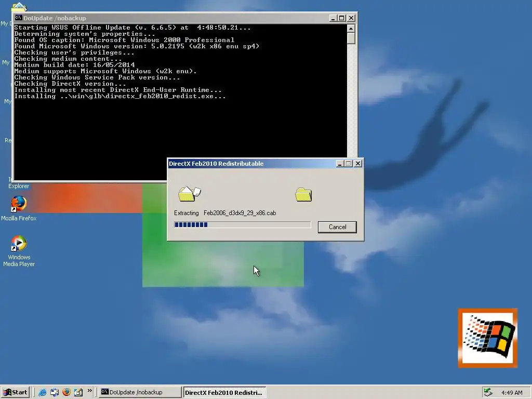Click the 'Checking DirectX version...' console line
Viewport: 532px width, 399px height.
click(70, 84)
